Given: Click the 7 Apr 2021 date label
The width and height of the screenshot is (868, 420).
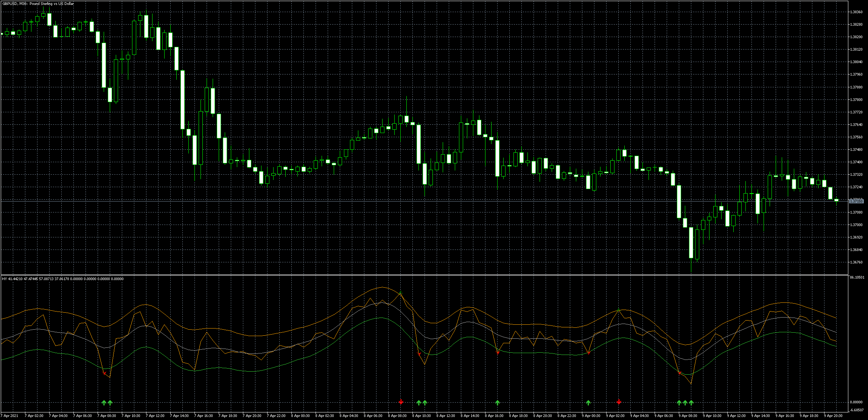Looking at the screenshot, I should coord(10,416).
